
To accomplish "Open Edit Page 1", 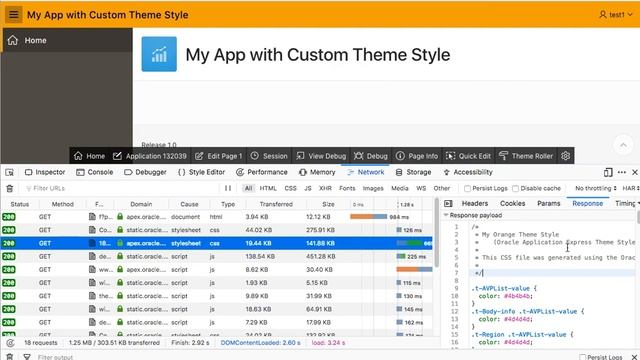I will tap(218, 156).
